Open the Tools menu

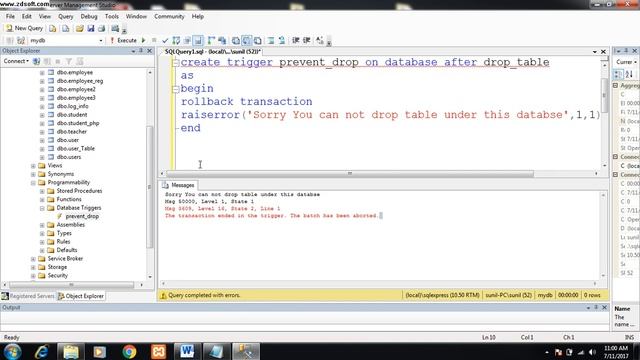tap(111, 16)
